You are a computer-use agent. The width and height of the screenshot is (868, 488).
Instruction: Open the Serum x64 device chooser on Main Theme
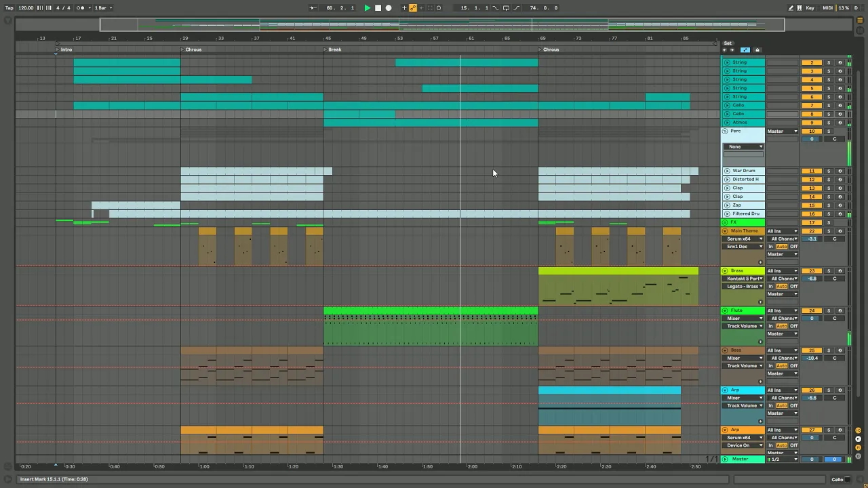click(x=743, y=239)
